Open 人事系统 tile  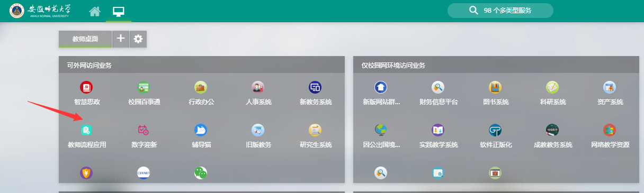coord(258,93)
